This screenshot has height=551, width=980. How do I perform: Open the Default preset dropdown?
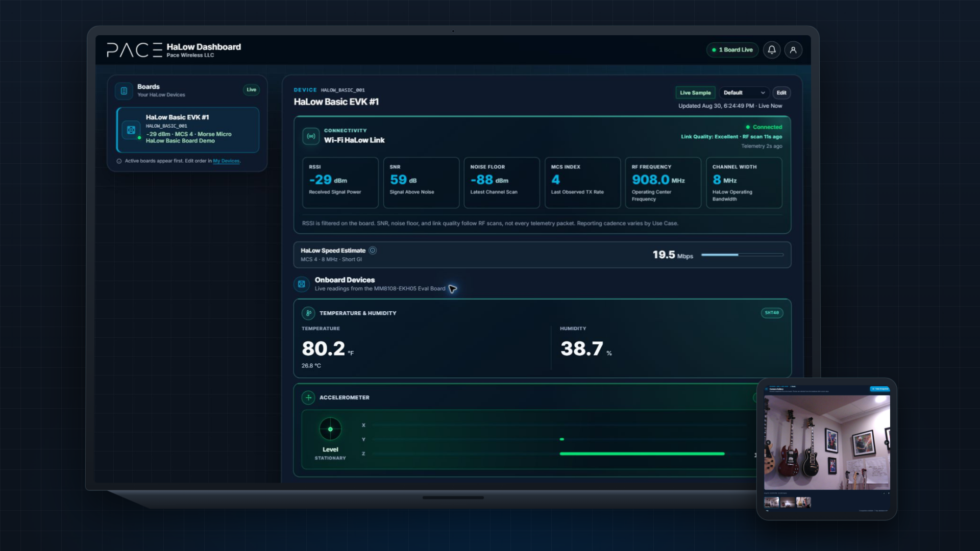(x=744, y=93)
